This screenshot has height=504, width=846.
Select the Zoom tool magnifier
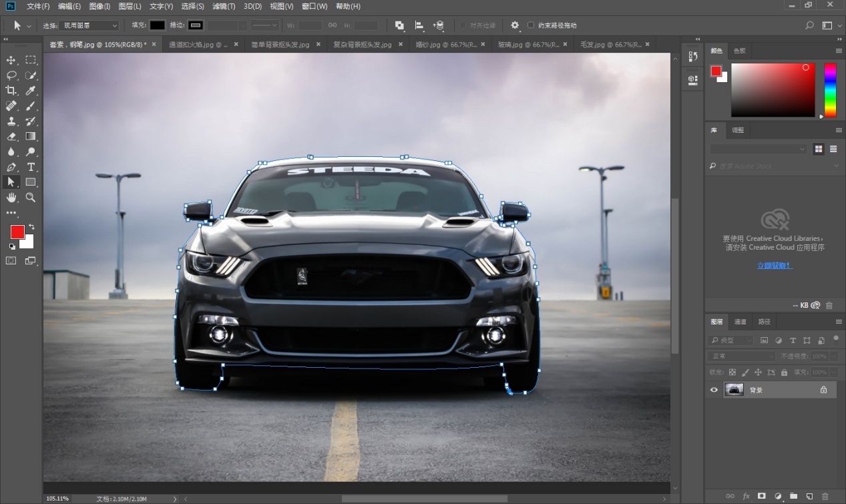coord(31,198)
